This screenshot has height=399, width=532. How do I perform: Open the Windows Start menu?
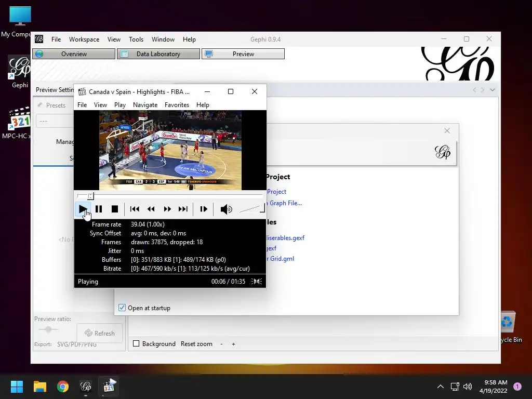[x=17, y=387]
